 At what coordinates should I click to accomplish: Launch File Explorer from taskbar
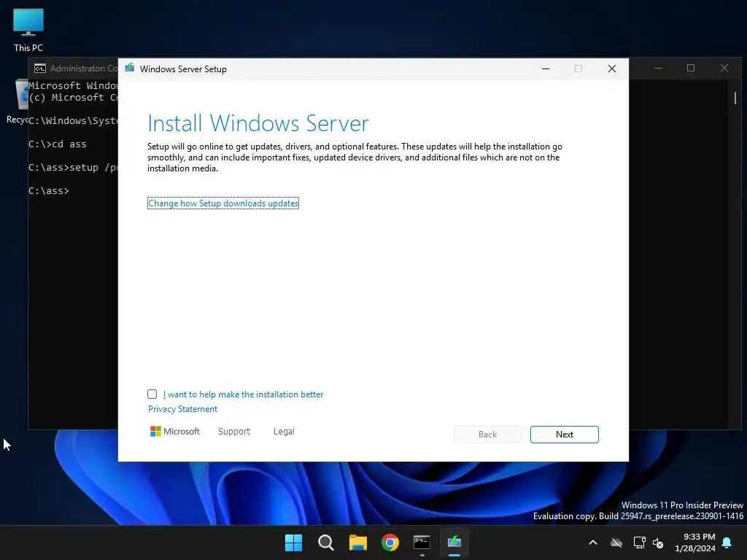click(x=357, y=542)
